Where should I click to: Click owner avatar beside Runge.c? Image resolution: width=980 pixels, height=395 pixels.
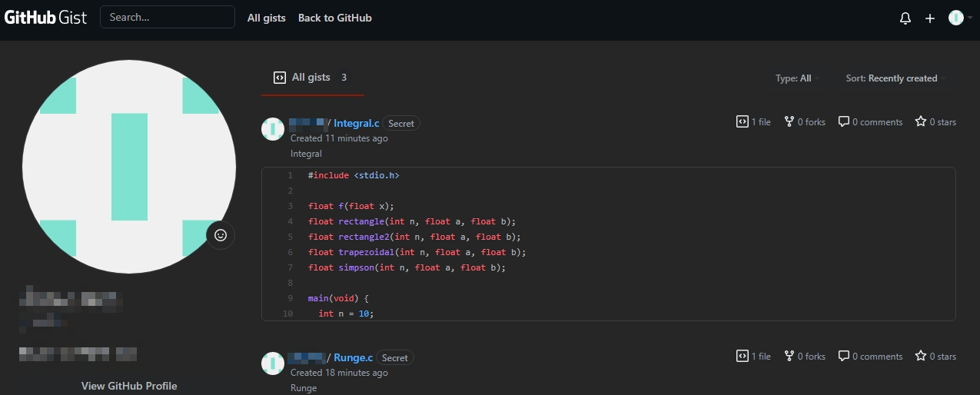coord(273,363)
